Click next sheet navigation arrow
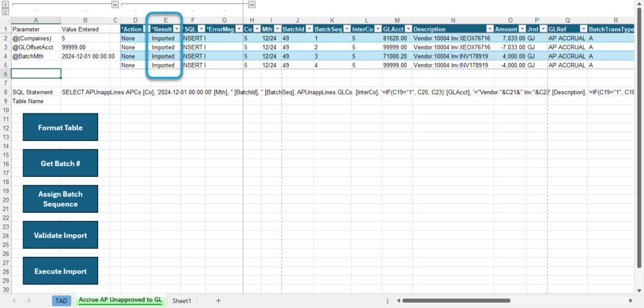The width and height of the screenshot is (644, 308). [x=28, y=300]
